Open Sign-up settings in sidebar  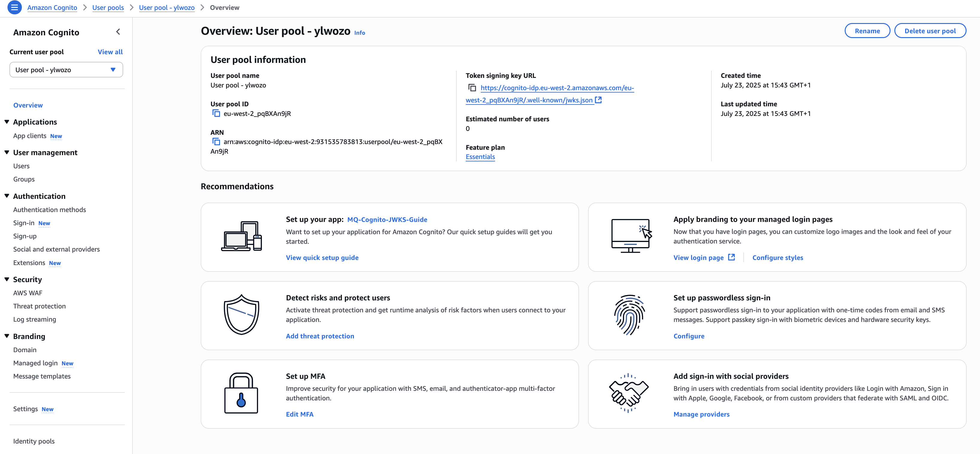[25, 236]
